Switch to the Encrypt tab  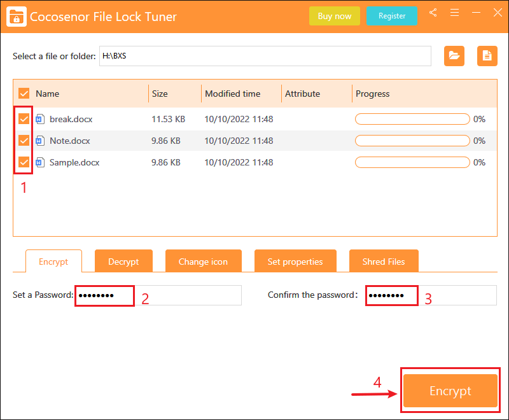pyautogui.click(x=53, y=262)
